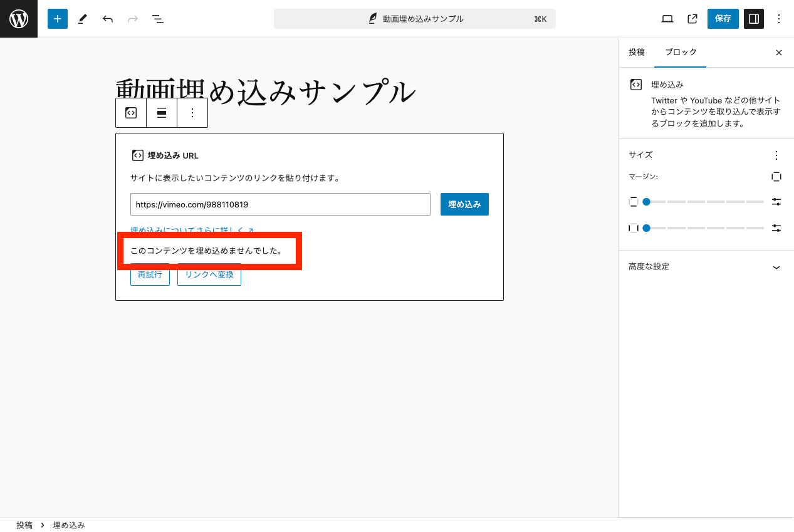Adjust the first margin slider handle
794x532 pixels.
646,202
